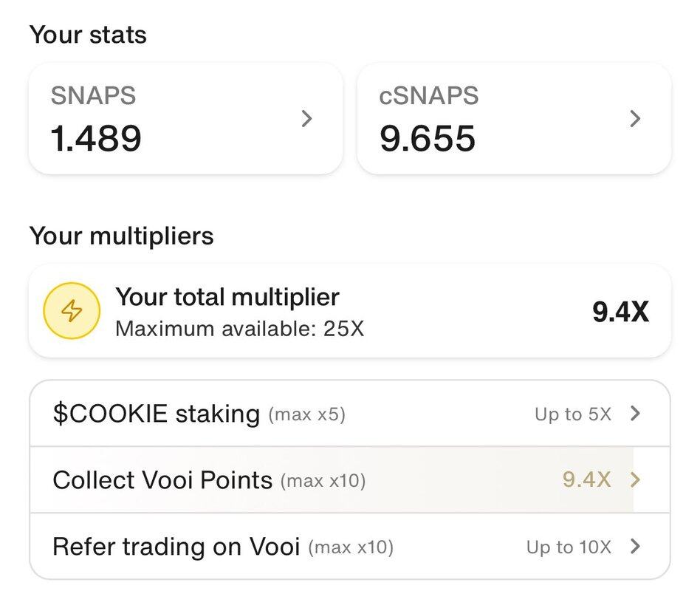The image size is (700, 591).
Task: Click the cSNAPS label in the stats card
Action: (x=429, y=95)
